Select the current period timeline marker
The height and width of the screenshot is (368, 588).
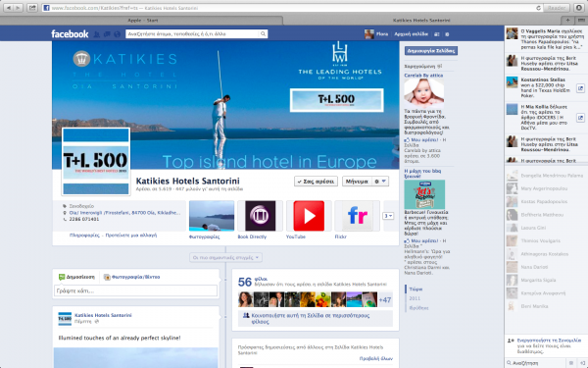(x=416, y=289)
